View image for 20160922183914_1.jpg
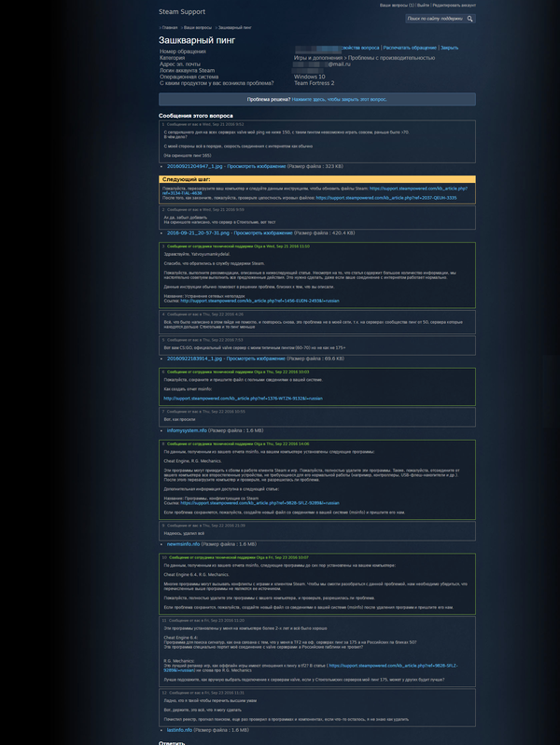 (x=256, y=358)
